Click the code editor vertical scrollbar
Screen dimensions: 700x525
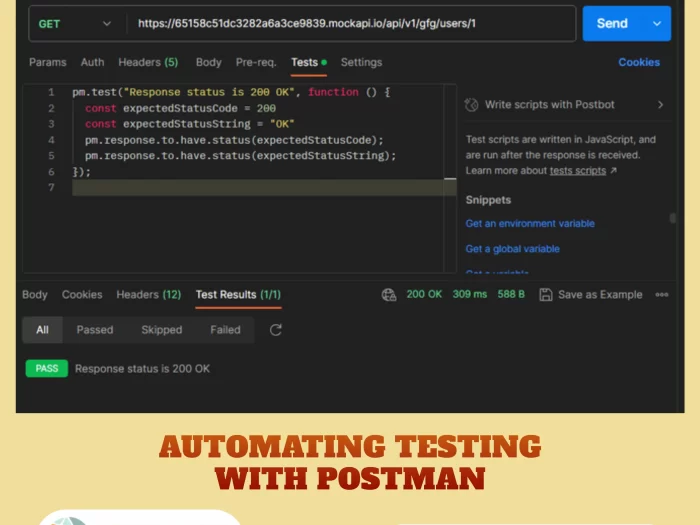coord(450,179)
